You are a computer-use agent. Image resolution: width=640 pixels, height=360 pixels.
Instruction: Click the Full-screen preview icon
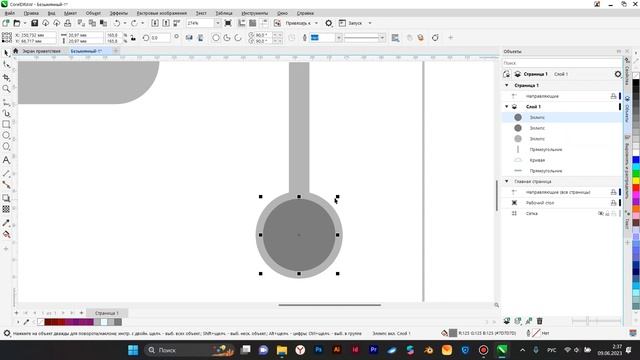click(x=228, y=23)
